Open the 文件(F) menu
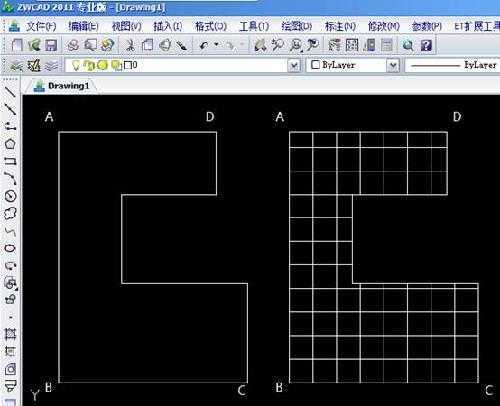The width and height of the screenshot is (500, 406). 41,26
